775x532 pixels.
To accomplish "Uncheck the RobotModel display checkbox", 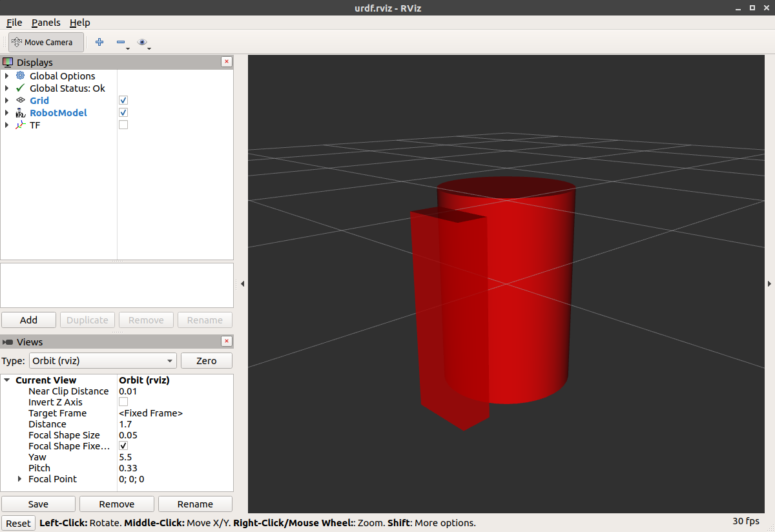I will click(x=123, y=112).
